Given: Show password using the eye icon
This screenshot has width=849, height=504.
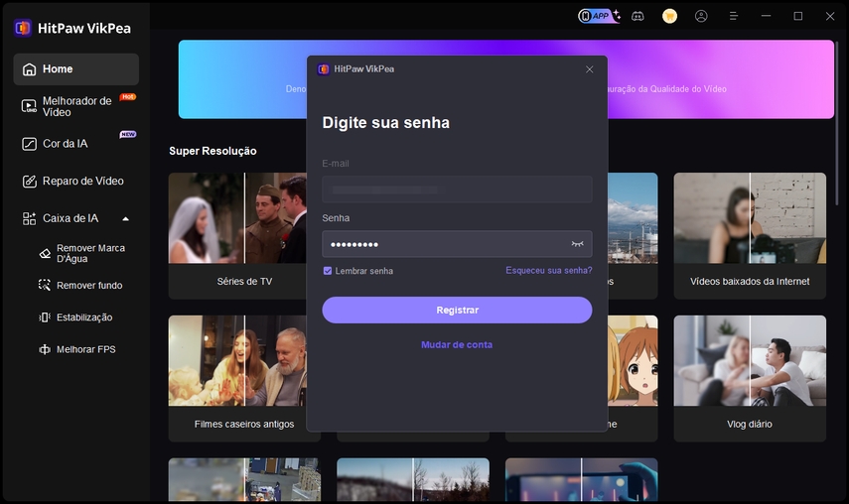Looking at the screenshot, I should (577, 244).
